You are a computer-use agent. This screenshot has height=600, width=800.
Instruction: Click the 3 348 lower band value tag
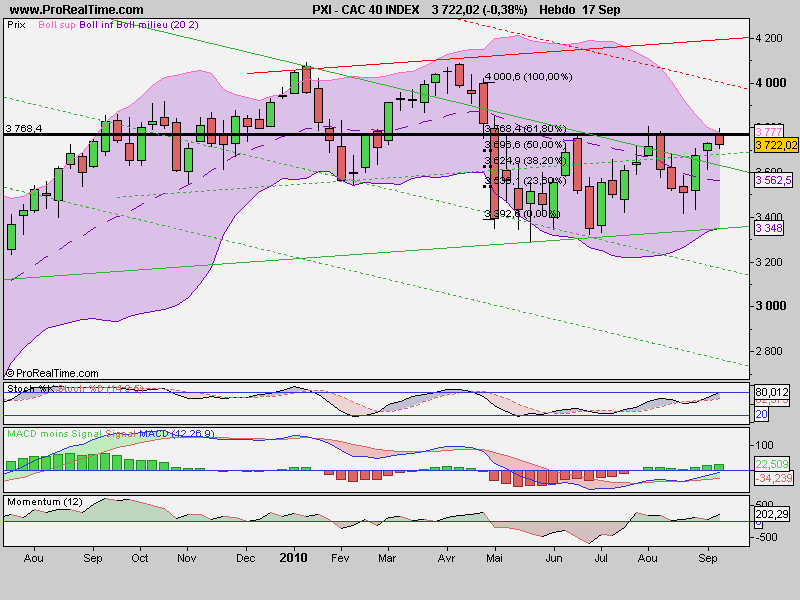[769, 228]
